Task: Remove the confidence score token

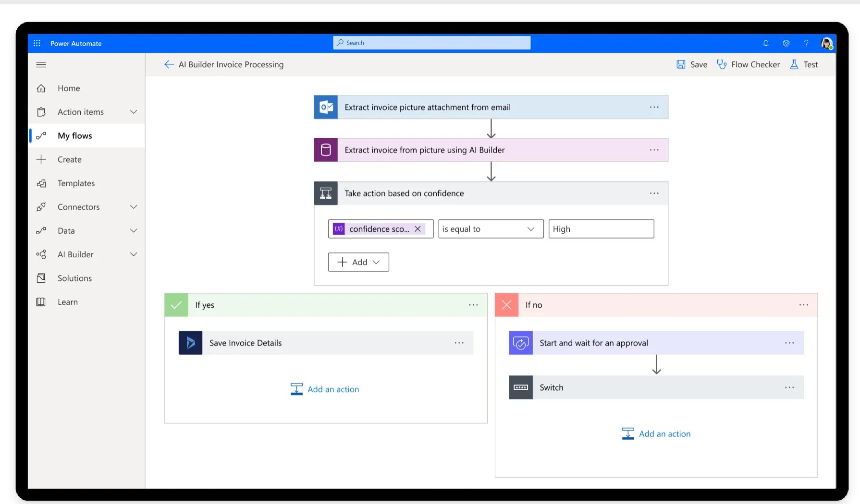Action: pyautogui.click(x=418, y=229)
